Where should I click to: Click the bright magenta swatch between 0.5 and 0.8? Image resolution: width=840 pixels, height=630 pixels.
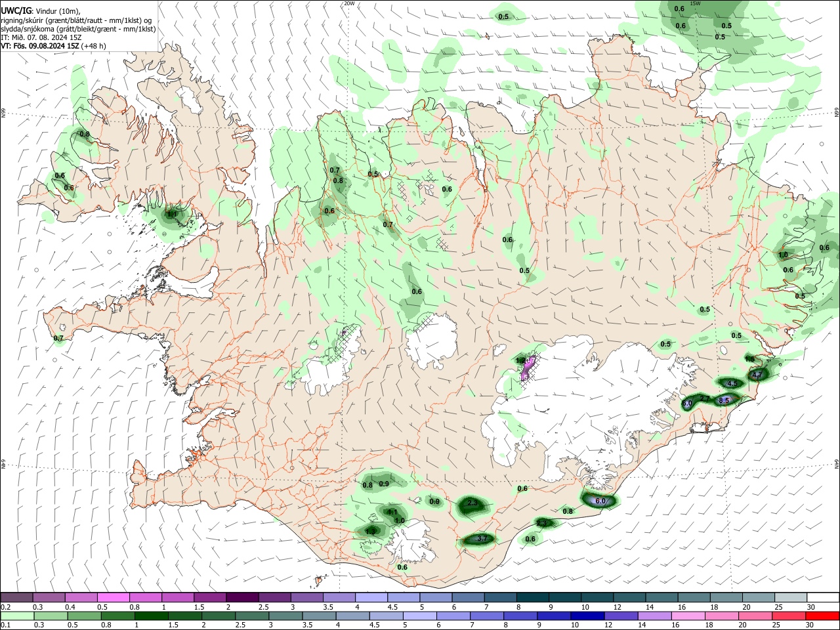click(x=113, y=597)
